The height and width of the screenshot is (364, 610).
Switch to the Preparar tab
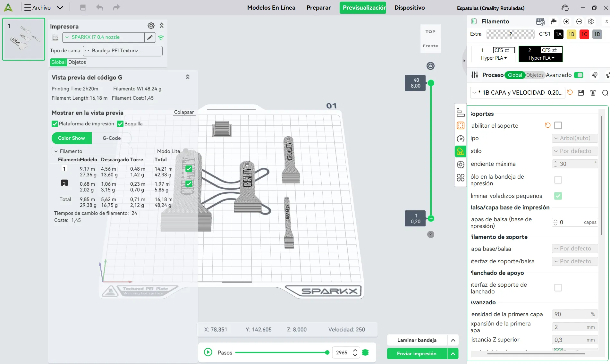click(318, 7)
